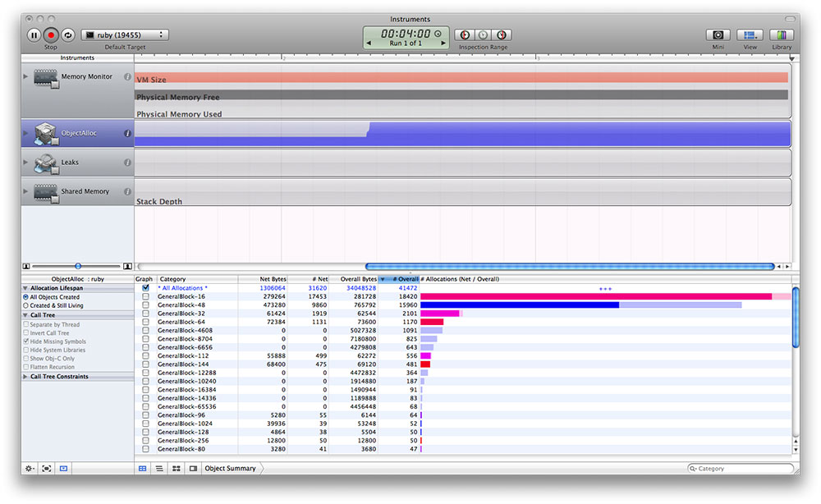Open the ruby (19455) target dropdown
Image resolution: width=821 pixels, height=504 pixels.
pos(125,35)
